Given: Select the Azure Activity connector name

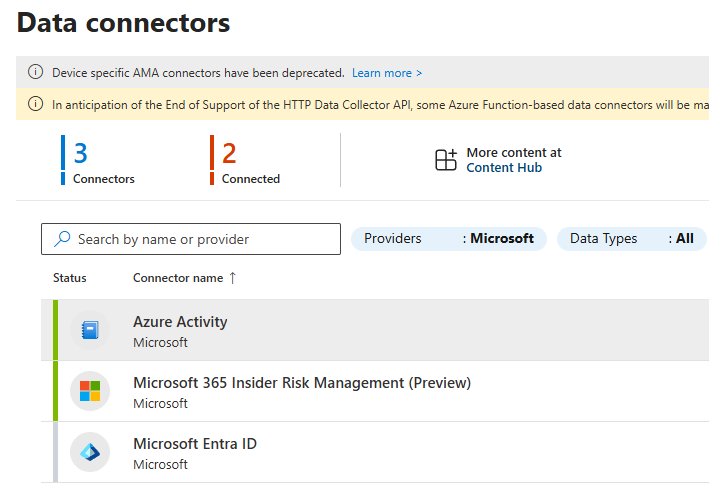Looking at the screenshot, I should [x=180, y=322].
